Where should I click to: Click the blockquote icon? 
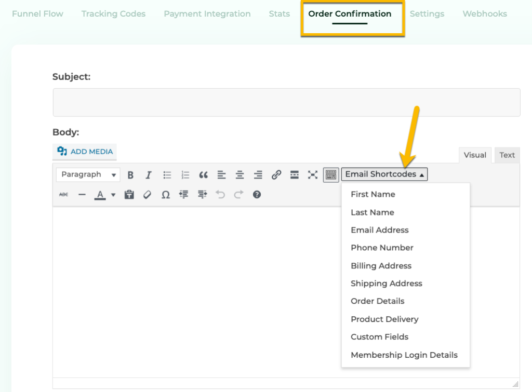click(x=204, y=175)
